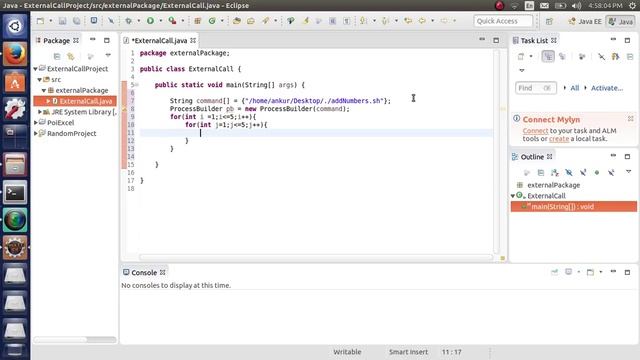640x360 pixels.
Task: Click the Open Type icon in toolbar
Action: 237,21
